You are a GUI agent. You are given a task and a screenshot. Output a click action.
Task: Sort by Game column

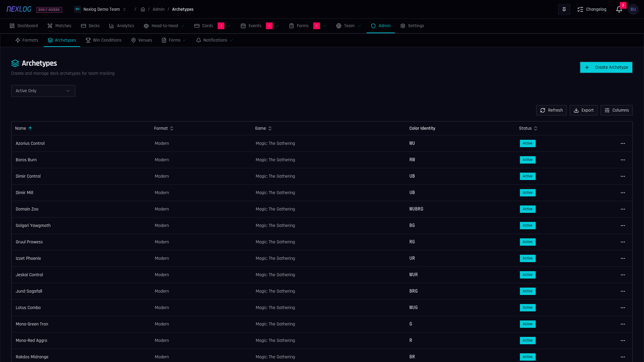click(263, 128)
